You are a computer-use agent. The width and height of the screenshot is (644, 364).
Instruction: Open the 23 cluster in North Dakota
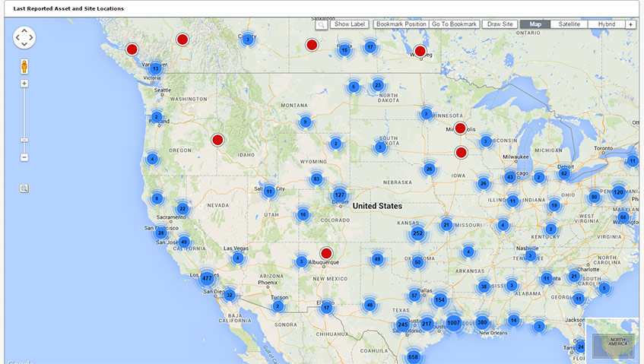click(x=378, y=85)
